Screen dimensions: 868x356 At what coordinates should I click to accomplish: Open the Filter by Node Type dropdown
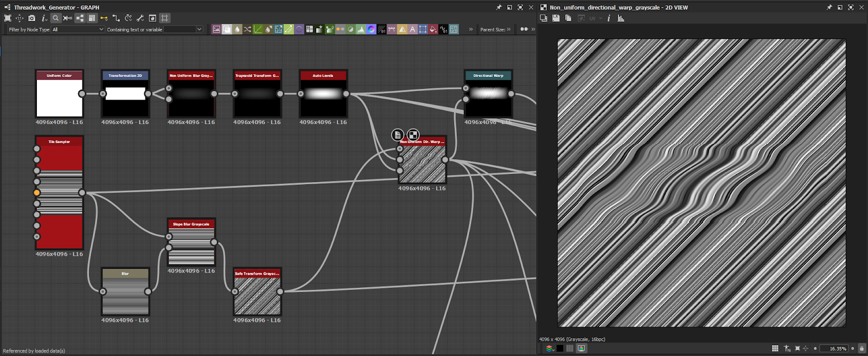point(78,30)
